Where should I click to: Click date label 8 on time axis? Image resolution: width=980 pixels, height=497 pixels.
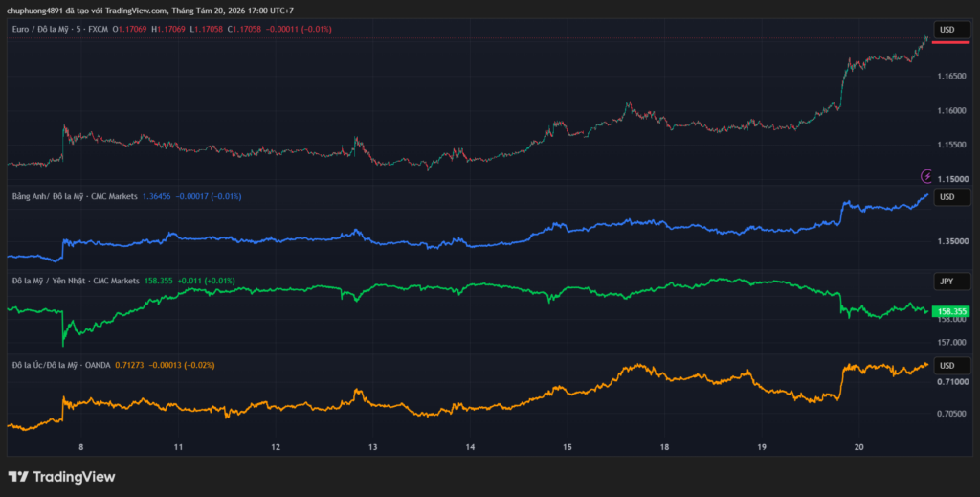[81, 447]
